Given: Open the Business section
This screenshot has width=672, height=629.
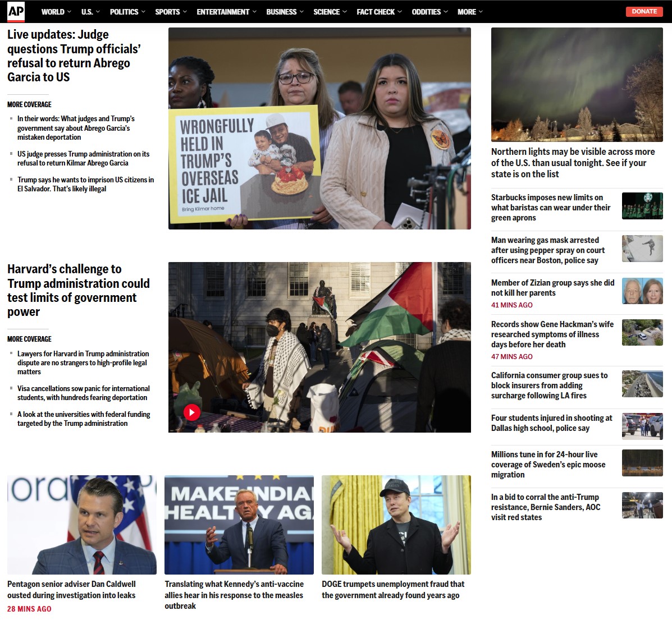Looking at the screenshot, I should click(x=281, y=12).
